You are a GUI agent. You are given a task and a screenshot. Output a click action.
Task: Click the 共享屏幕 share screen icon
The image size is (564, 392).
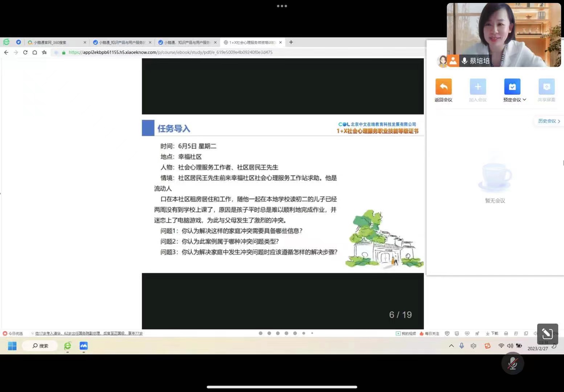pyautogui.click(x=546, y=87)
